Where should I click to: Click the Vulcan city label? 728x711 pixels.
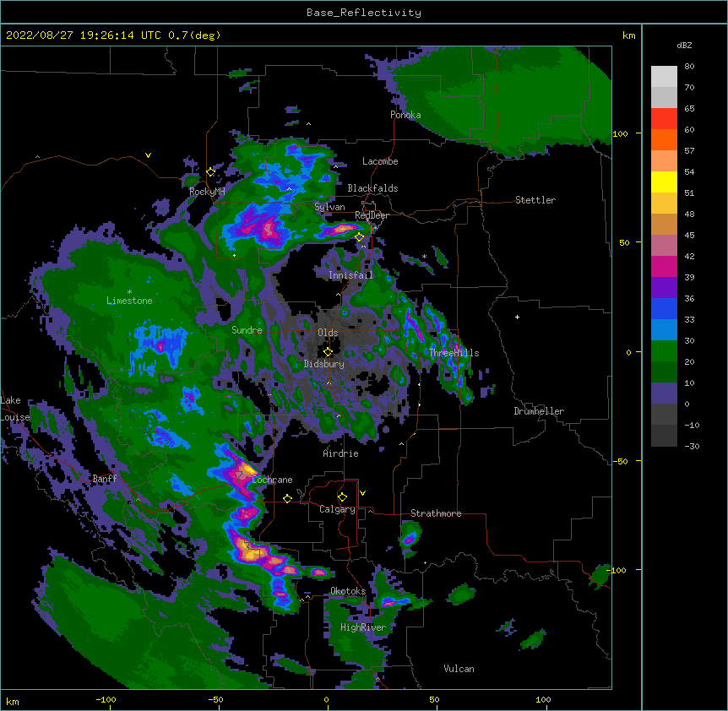click(459, 669)
